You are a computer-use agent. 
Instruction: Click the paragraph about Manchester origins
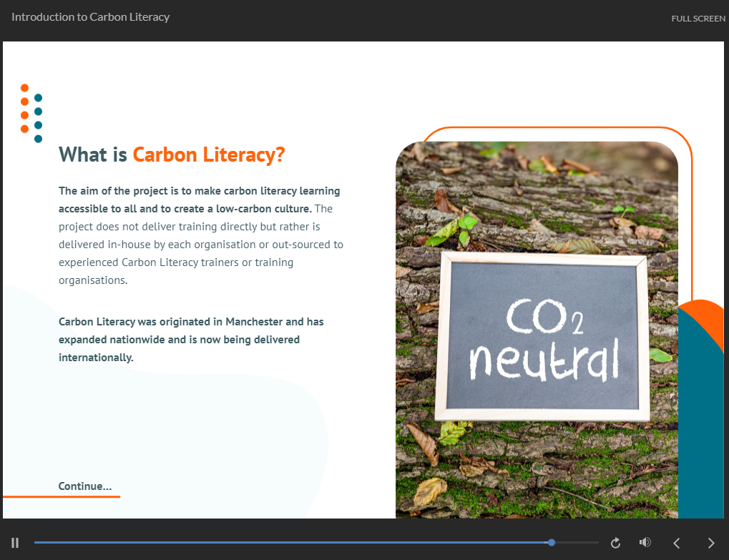point(191,340)
